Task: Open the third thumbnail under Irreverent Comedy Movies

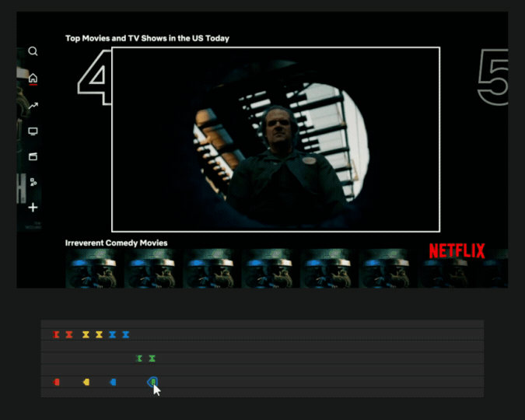Action: 212,268
